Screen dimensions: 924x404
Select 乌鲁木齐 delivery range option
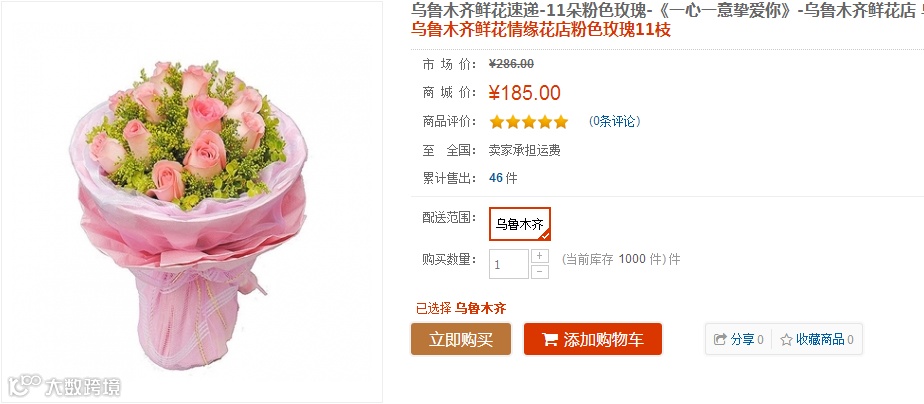[520, 224]
